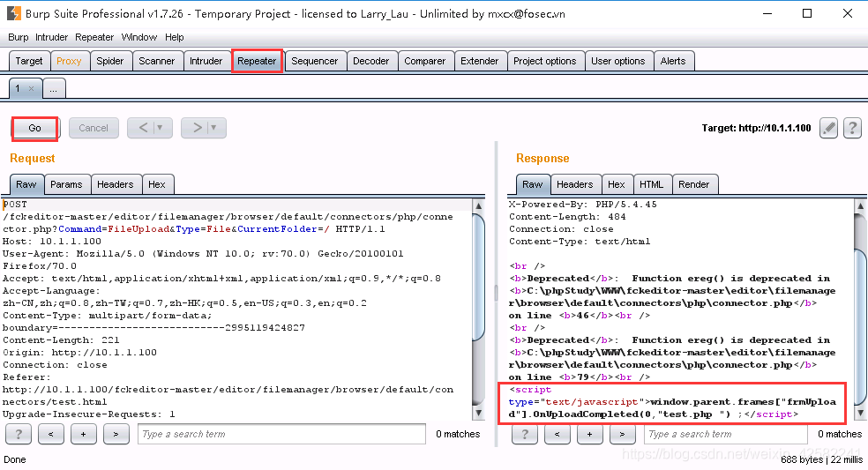
Task: Focus the request search term field
Action: tap(281, 434)
